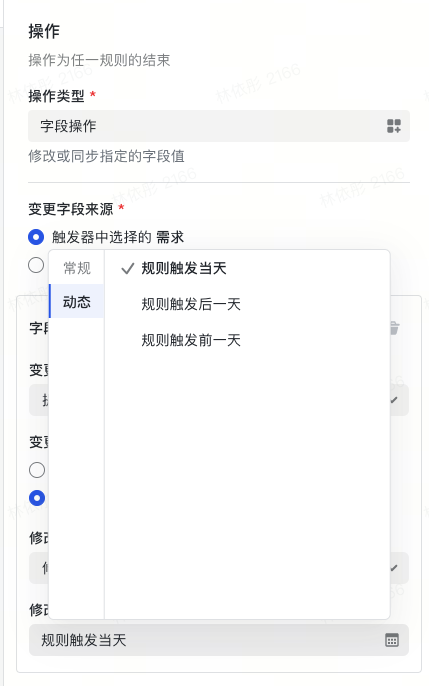Image resolution: width=429 pixels, height=686 pixels.
Task: Click the calendar icon in date field
Action: tap(392, 640)
